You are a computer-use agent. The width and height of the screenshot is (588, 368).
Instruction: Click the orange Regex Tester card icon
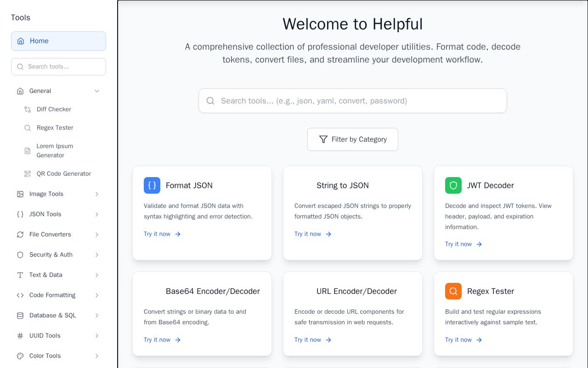[453, 291]
